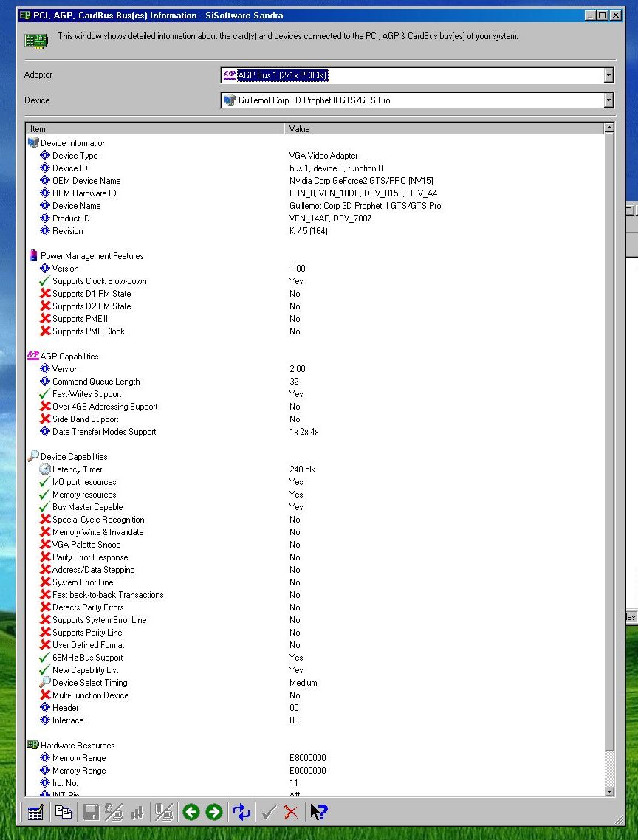Click the green check beside 66MHz Bus Support
This screenshot has height=840, width=638.
pos(45,658)
